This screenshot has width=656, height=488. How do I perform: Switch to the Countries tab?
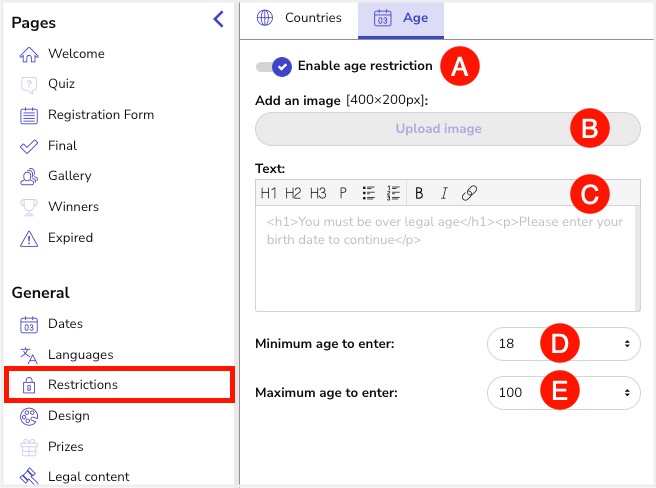tap(299, 18)
